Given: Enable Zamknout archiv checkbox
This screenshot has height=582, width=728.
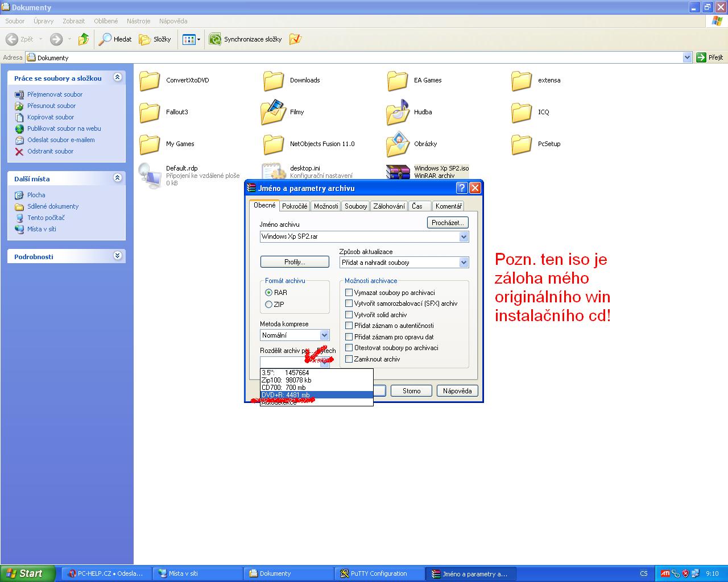Looking at the screenshot, I should [349, 359].
